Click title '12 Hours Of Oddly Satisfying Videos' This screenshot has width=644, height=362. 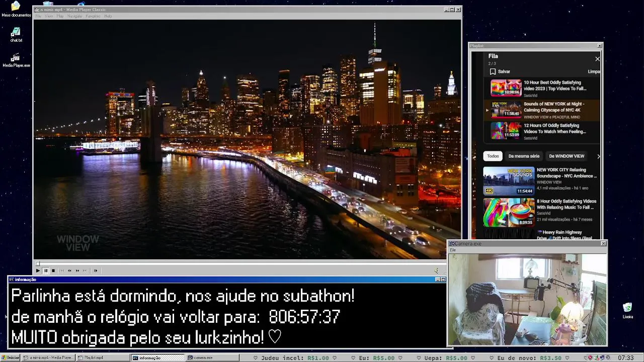click(x=555, y=129)
